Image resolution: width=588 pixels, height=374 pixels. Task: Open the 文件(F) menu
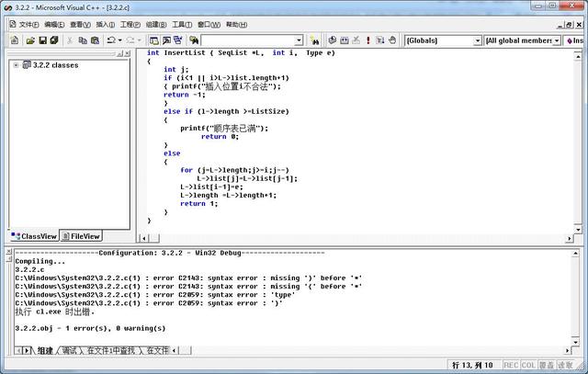27,25
